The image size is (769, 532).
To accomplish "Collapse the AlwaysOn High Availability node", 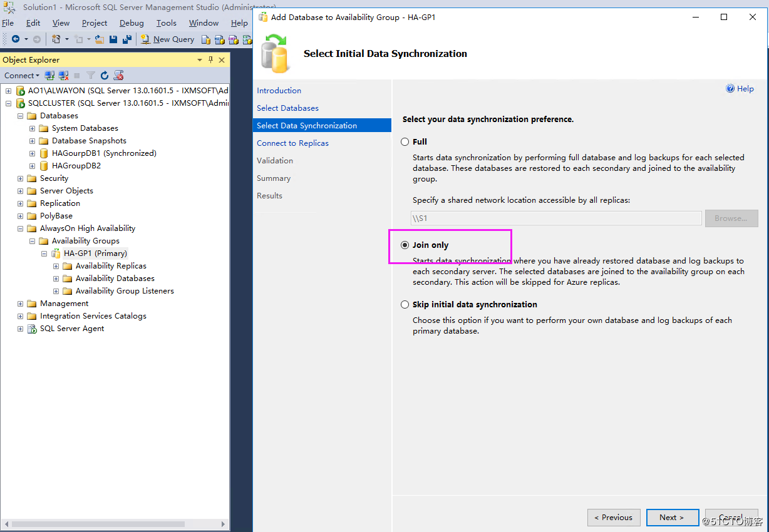I will [20, 228].
